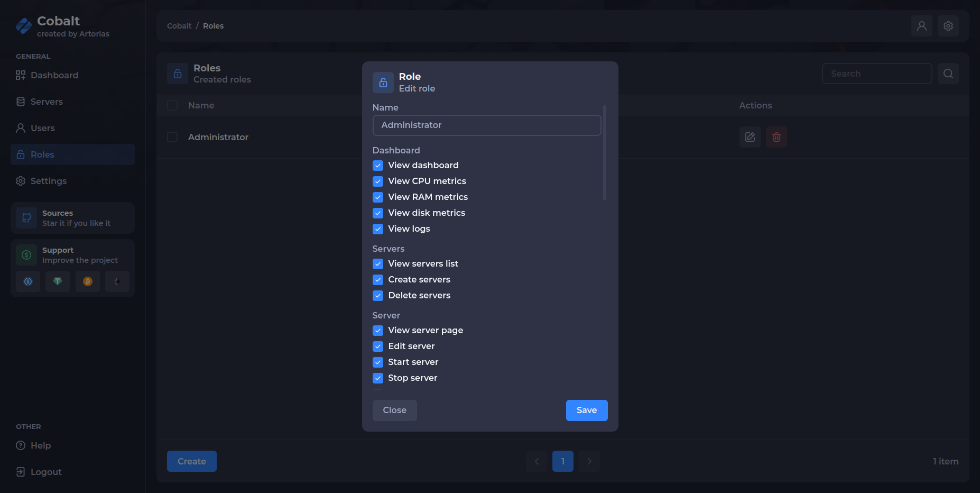Click Logout in the sidebar

coord(72,472)
